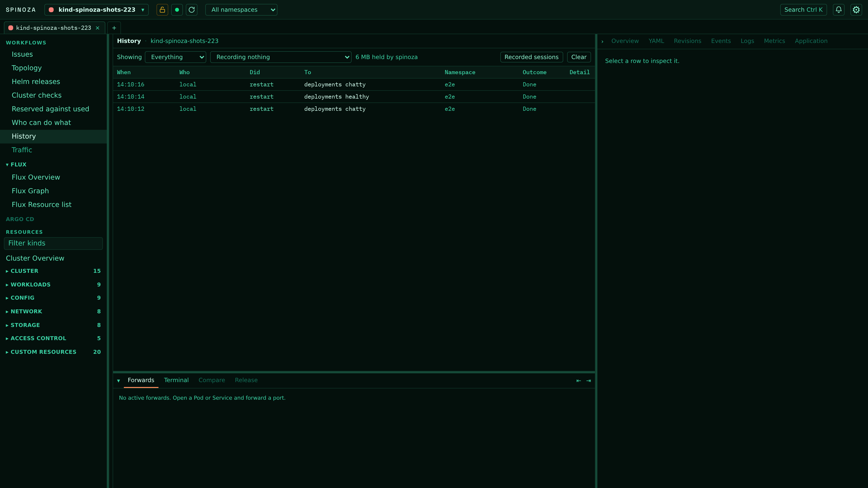Click the refresh icon in the top bar
This screenshot has height=488, width=868.
click(x=192, y=10)
